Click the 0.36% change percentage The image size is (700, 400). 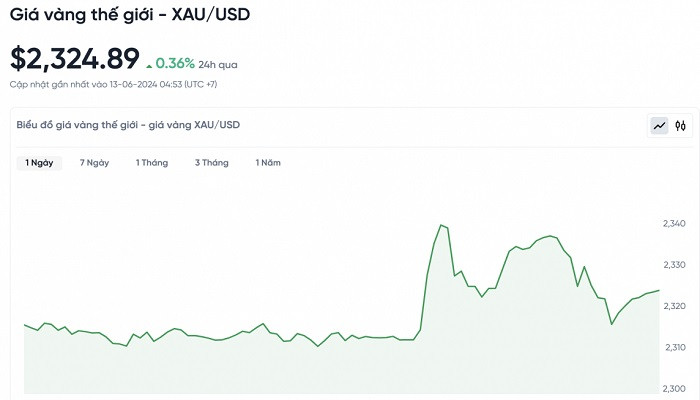click(x=174, y=64)
